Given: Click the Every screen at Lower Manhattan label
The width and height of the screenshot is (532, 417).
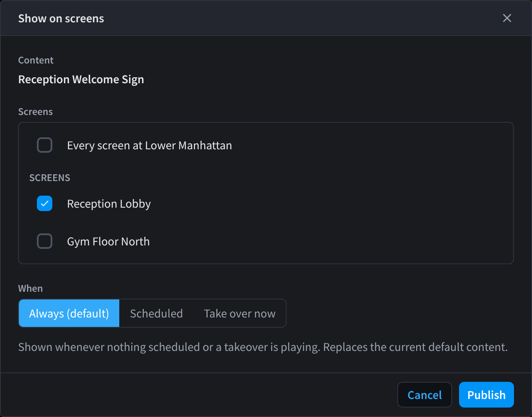Looking at the screenshot, I should click(149, 145).
